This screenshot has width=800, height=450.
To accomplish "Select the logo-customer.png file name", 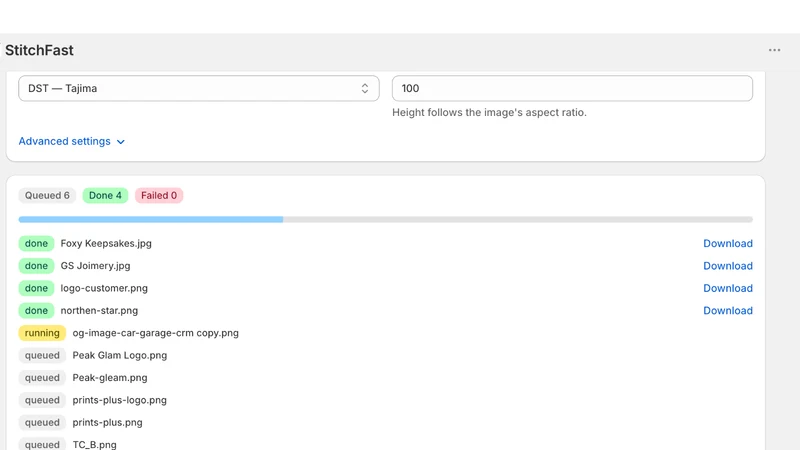I will (104, 288).
